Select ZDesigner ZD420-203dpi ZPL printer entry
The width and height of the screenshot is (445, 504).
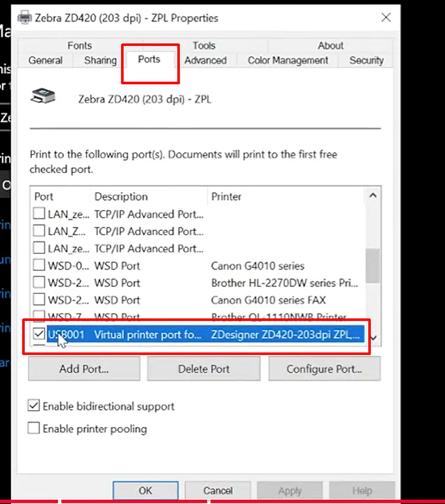(285, 335)
